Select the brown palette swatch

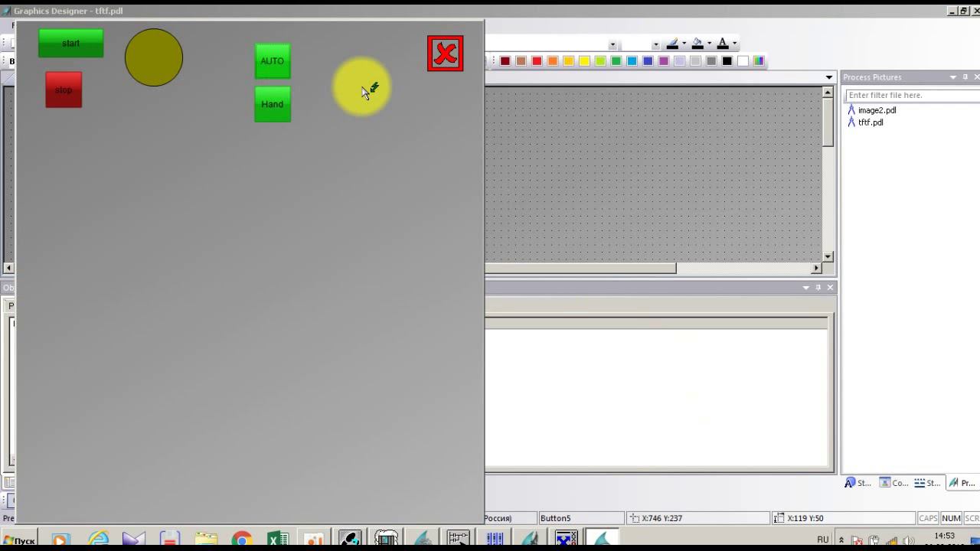click(x=521, y=61)
